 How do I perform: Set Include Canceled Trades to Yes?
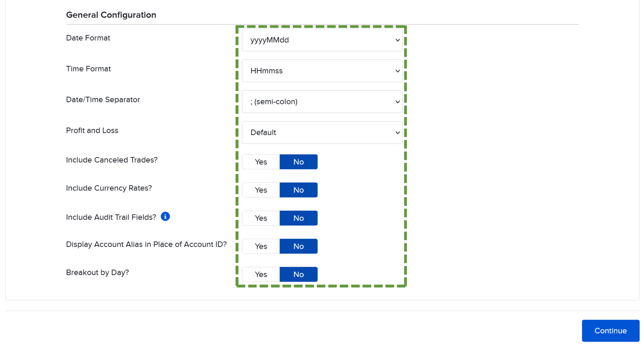coord(261,162)
